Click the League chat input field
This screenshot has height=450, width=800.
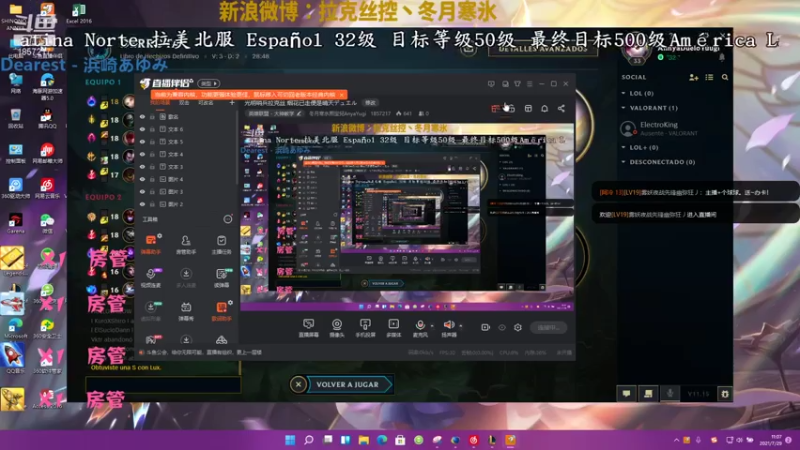pyautogui.click(x=163, y=385)
